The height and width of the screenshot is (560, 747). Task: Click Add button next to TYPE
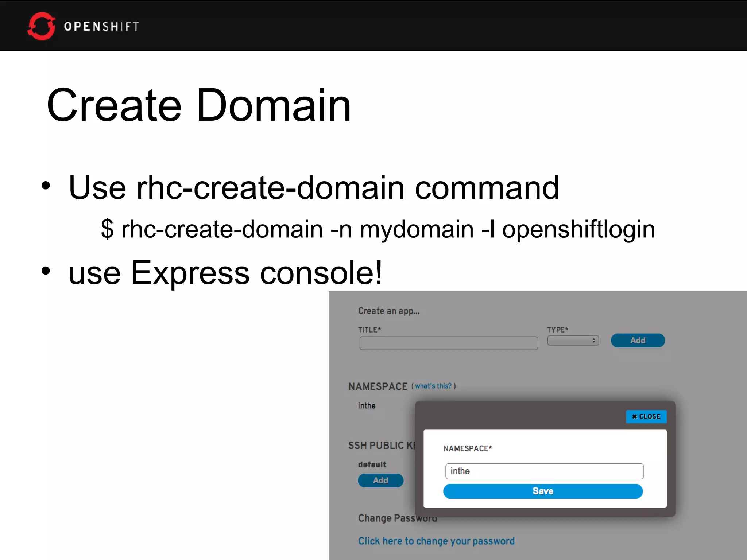(x=638, y=340)
